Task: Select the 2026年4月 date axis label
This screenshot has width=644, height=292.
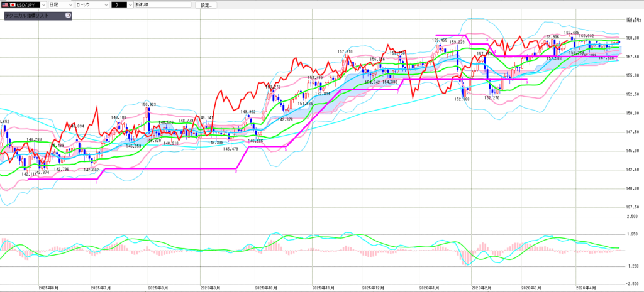Action: (585, 288)
